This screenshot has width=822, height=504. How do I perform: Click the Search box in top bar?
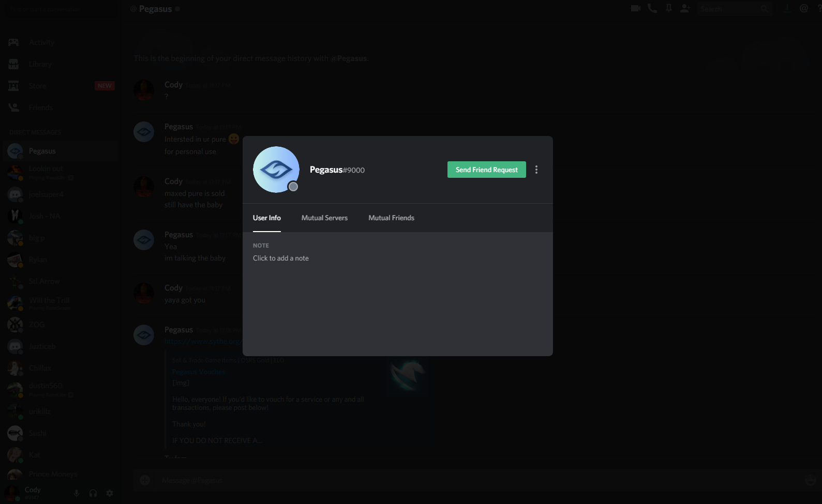pyautogui.click(x=735, y=8)
